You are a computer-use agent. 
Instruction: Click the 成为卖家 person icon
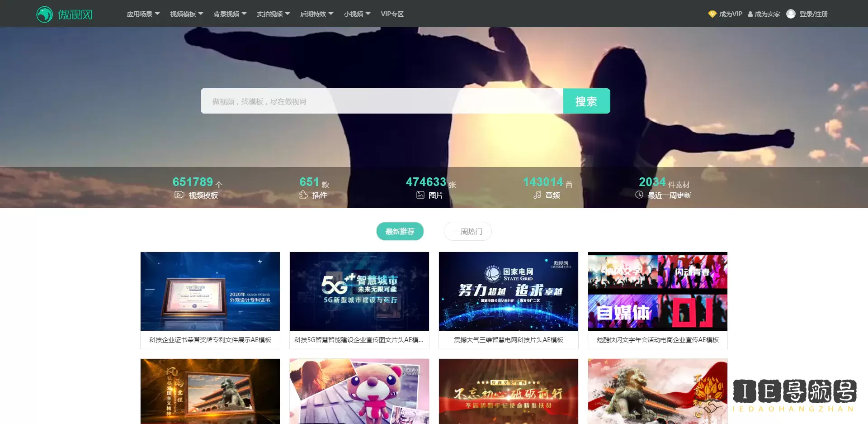pyautogui.click(x=750, y=14)
